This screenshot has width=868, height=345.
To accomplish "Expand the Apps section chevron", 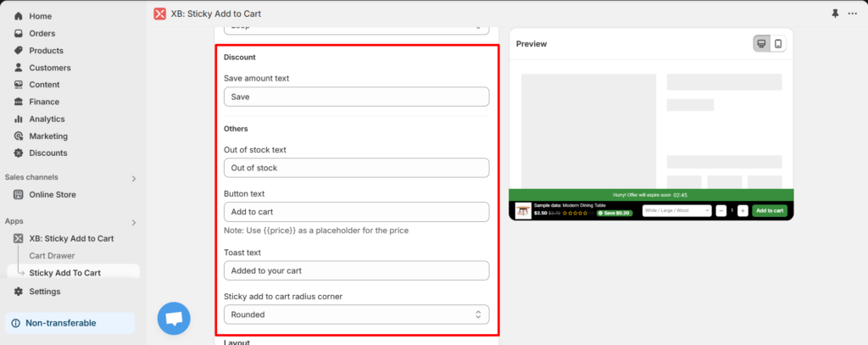I will [133, 222].
